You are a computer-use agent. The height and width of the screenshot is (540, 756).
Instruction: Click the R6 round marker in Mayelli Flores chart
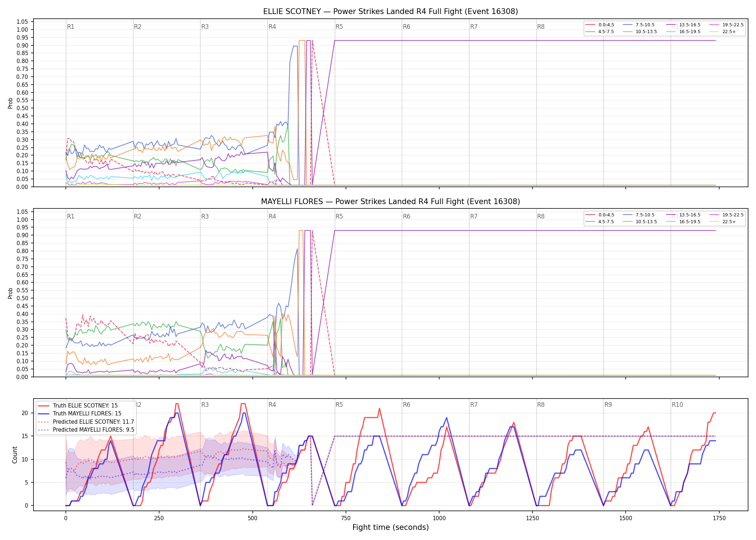tap(406, 216)
